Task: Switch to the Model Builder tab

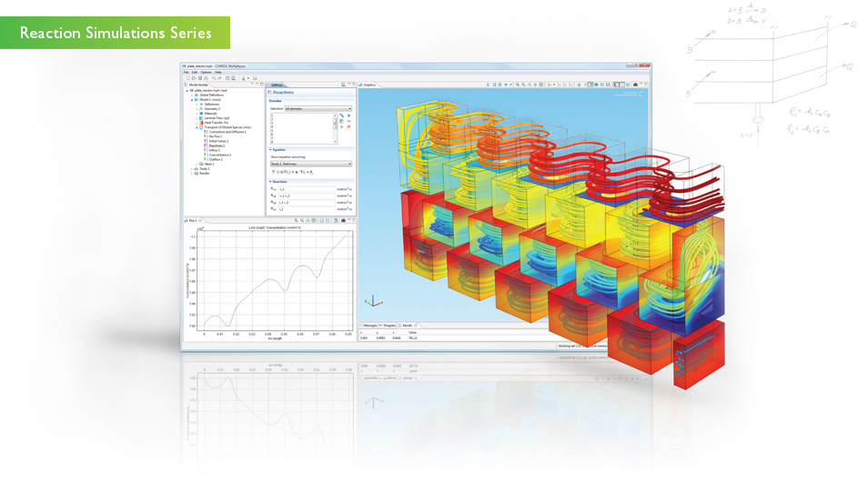Action: (197, 85)
